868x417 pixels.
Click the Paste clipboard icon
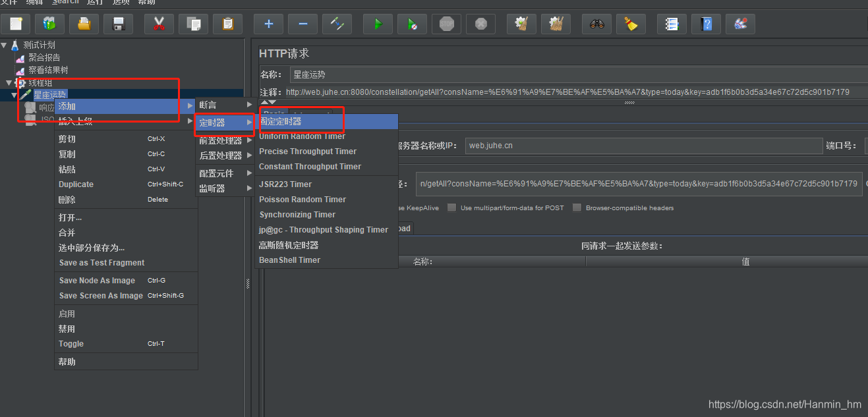click(228, 24)
